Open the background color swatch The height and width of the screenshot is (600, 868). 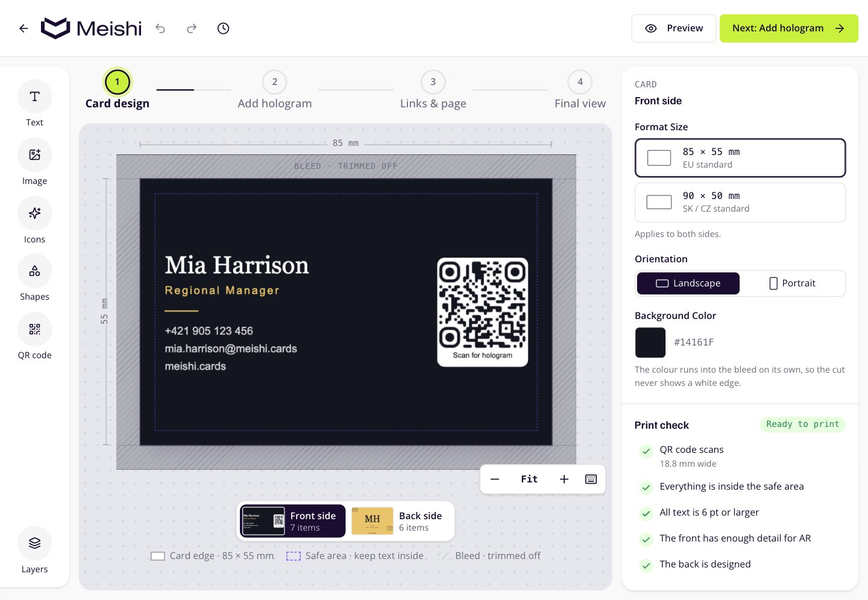point(650,343)
